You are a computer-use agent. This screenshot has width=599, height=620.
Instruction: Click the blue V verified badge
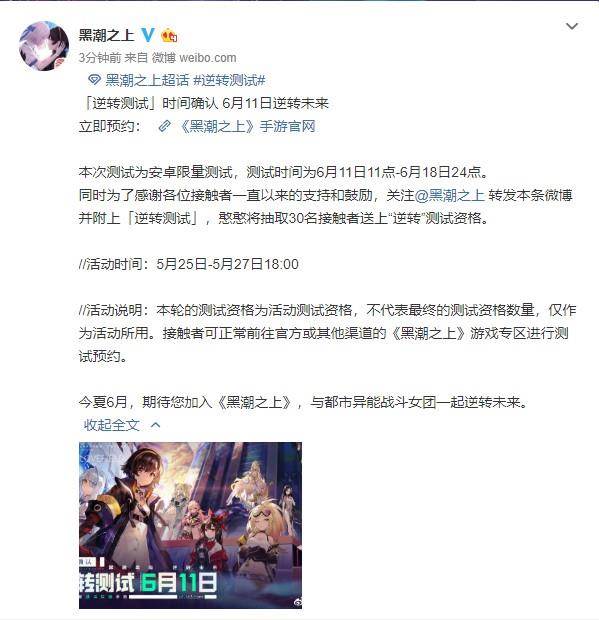[x=148, y=35]
